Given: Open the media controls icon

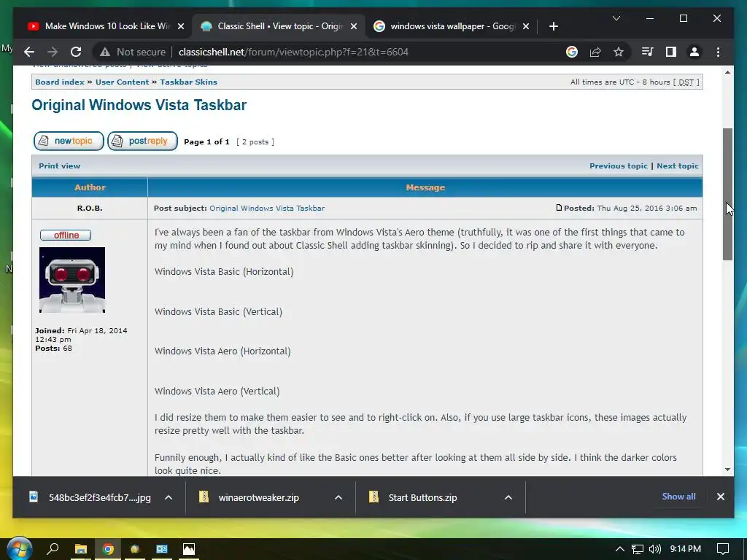Looking at the screenshot, I should 648,52.
